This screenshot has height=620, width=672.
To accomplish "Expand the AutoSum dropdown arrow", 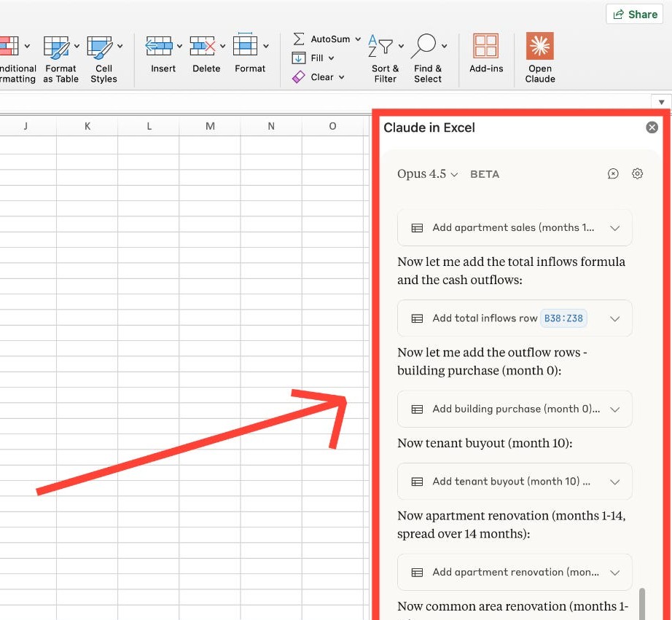I will pyautogui.click(x=358, y=39).
